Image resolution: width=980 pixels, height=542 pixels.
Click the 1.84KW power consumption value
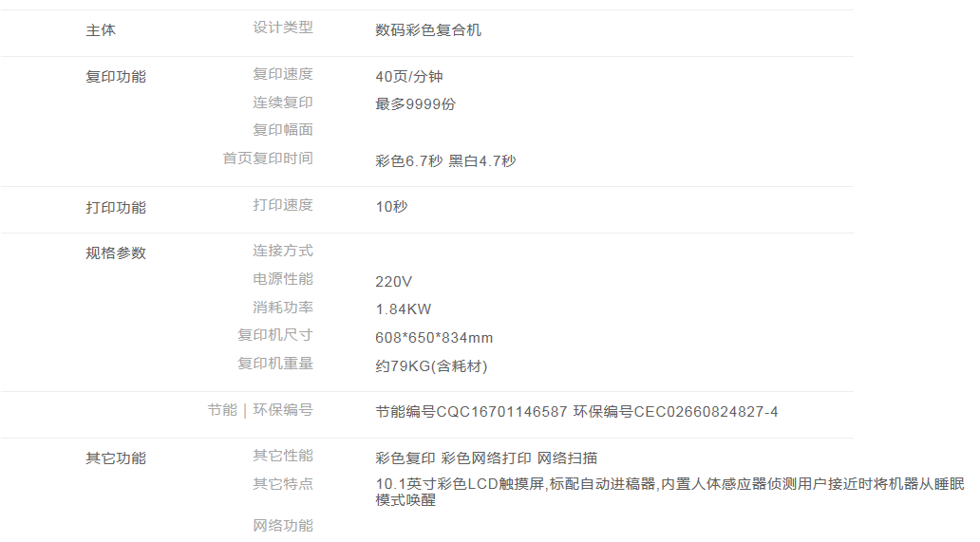pos(404,309)
